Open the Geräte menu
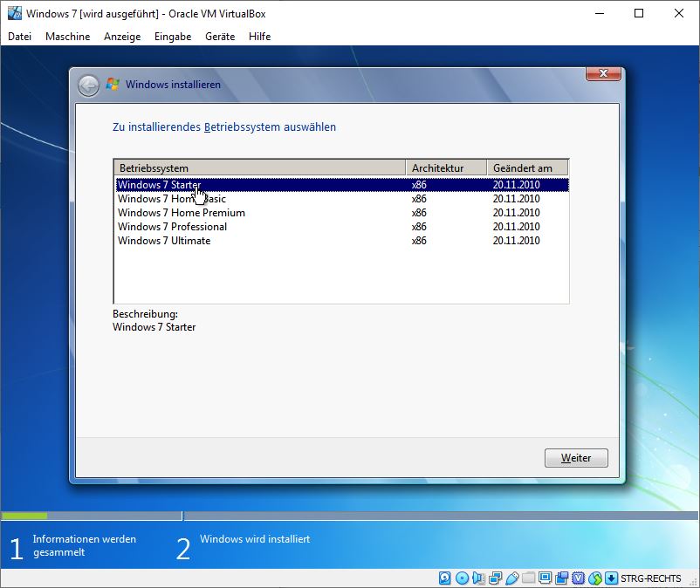Screen dimensions: 700x588 (x=219, y=37)
